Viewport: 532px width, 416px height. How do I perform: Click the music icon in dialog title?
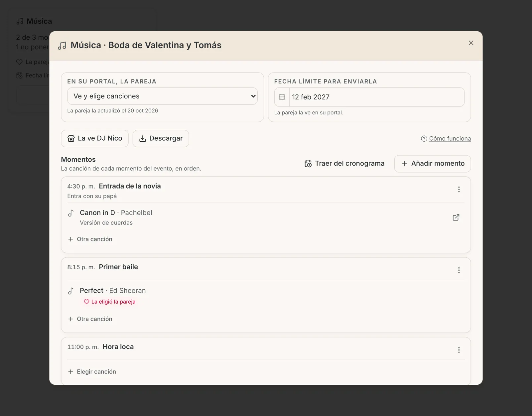point(62,46)
